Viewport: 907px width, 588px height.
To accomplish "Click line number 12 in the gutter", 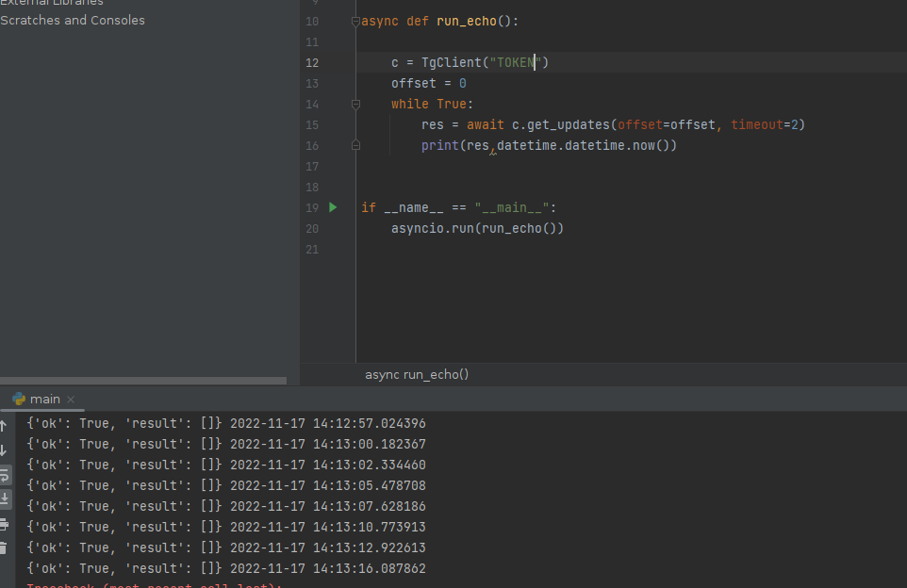I will [312, 62].
